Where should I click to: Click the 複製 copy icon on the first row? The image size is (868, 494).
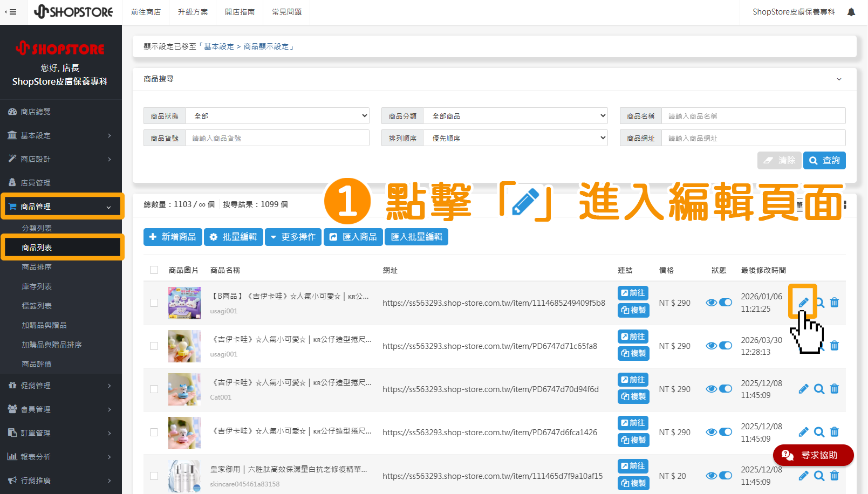coord(633,310)
